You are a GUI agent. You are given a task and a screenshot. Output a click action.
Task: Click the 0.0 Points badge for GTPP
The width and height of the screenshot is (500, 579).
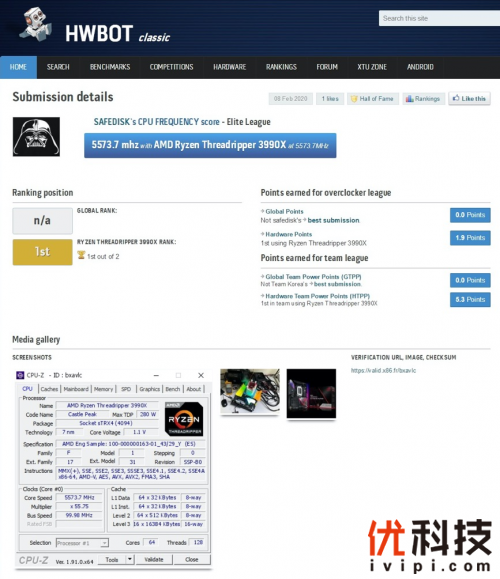[470, 280]
